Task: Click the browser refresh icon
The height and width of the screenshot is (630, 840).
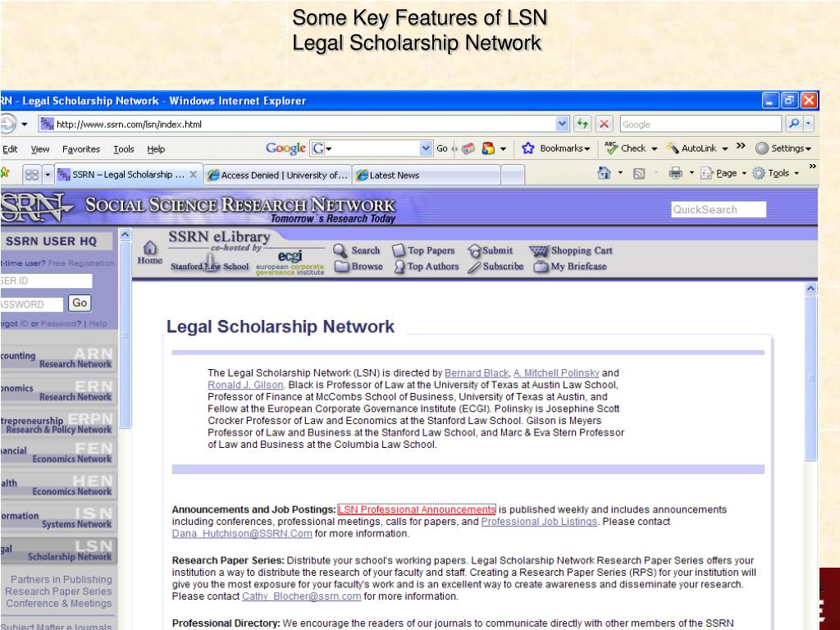Action: (582, 124)
